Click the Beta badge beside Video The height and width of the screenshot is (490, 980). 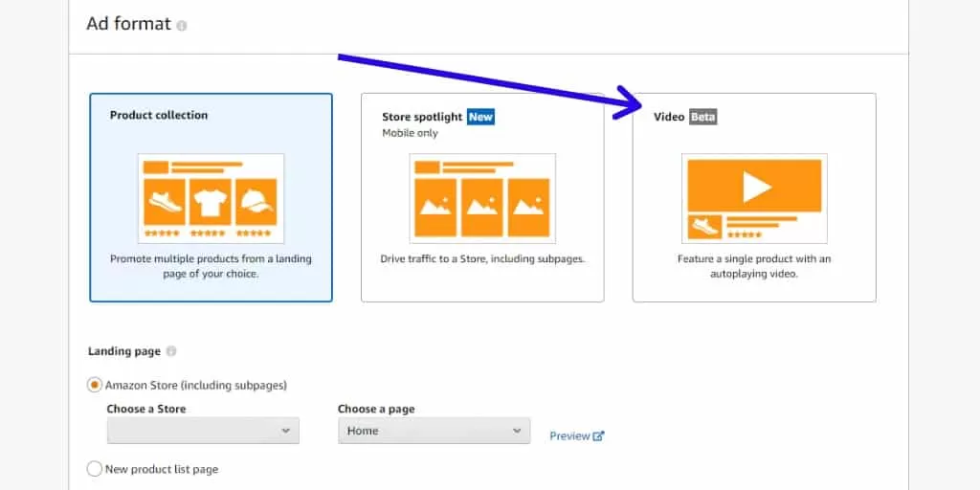(x=703, y=117)
